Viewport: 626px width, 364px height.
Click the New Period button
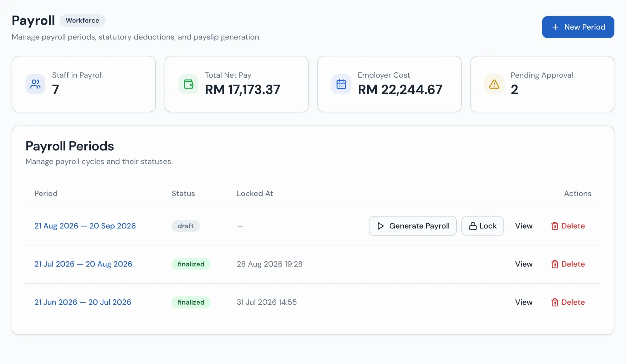coord(578,27)
